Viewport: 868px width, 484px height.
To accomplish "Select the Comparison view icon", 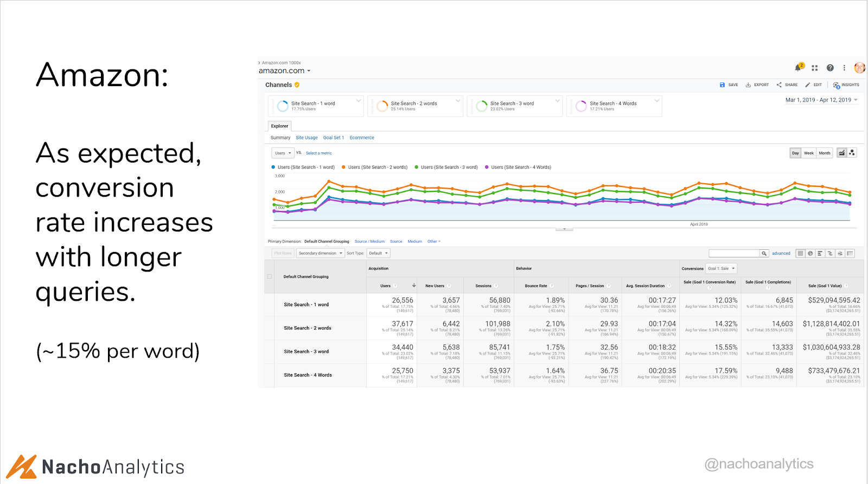I will (830, 253).
